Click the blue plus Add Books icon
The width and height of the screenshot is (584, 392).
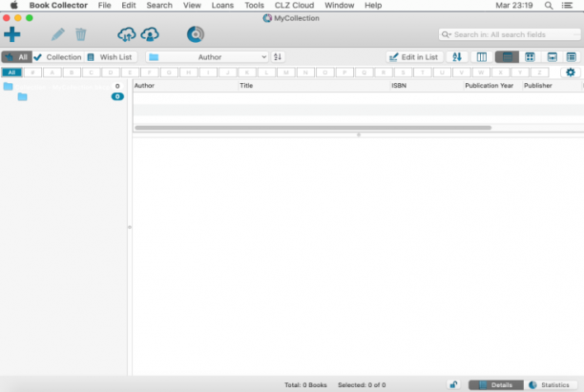[x=11, y=34]
